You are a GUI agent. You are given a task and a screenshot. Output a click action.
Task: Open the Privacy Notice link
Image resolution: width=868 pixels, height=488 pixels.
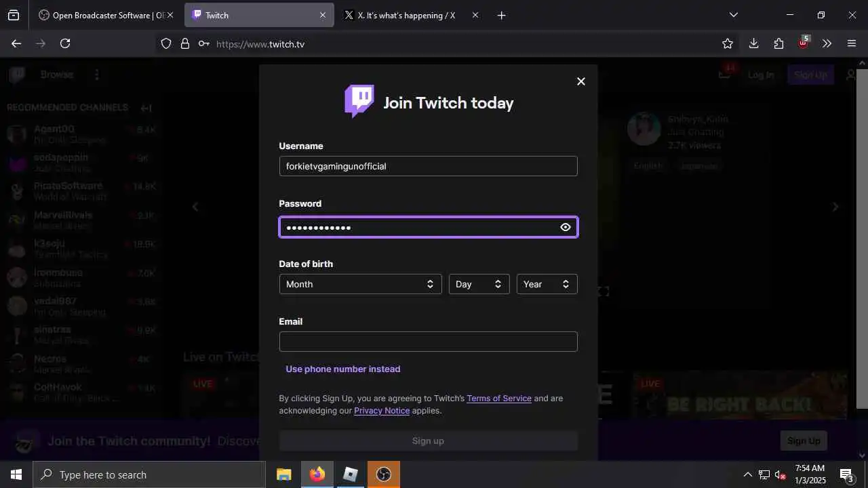[x=382, y=411]
